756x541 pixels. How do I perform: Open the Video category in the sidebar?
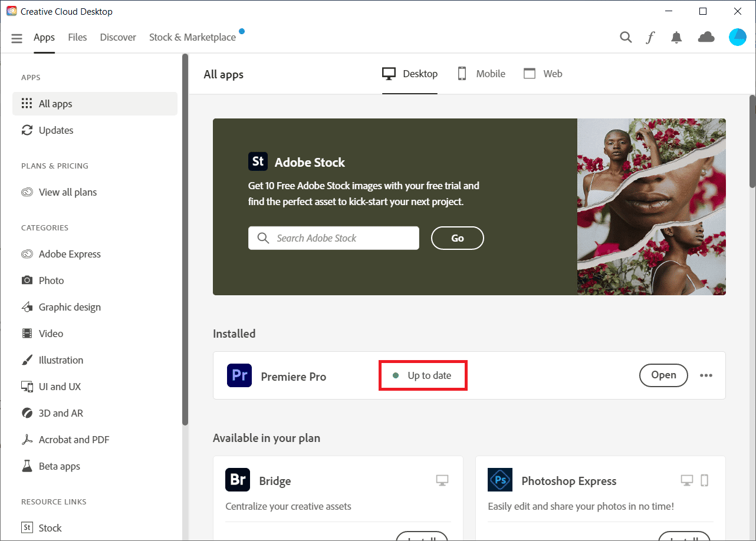click(49, 333)
